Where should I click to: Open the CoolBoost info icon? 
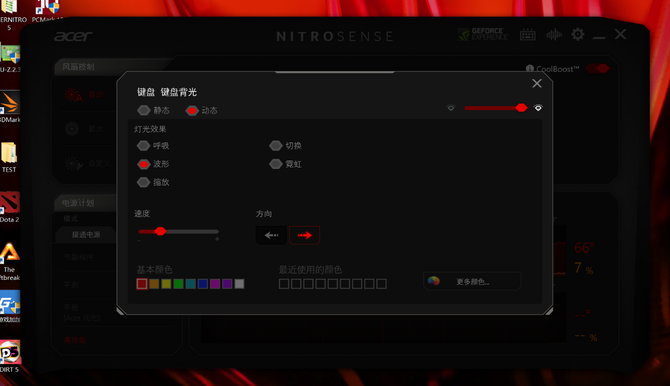click(x=530, y=68)
